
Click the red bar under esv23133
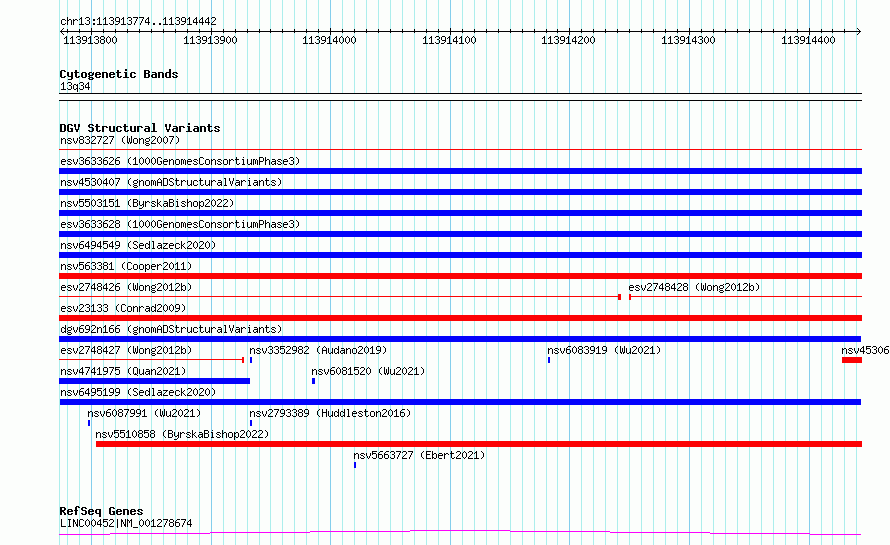460,318
